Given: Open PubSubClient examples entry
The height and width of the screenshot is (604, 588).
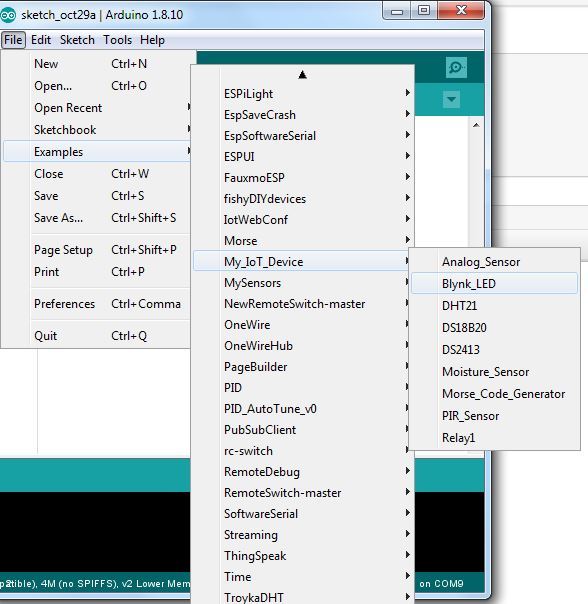Looking at the screenshot, I should coord(302,430).
